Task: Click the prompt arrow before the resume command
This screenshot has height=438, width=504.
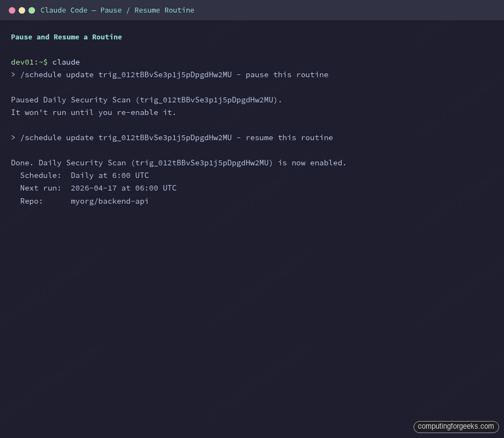Action: (13, 137)
